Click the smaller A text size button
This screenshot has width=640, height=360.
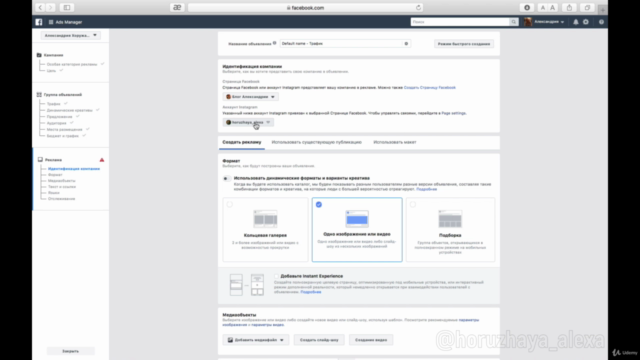click(542, 7)
